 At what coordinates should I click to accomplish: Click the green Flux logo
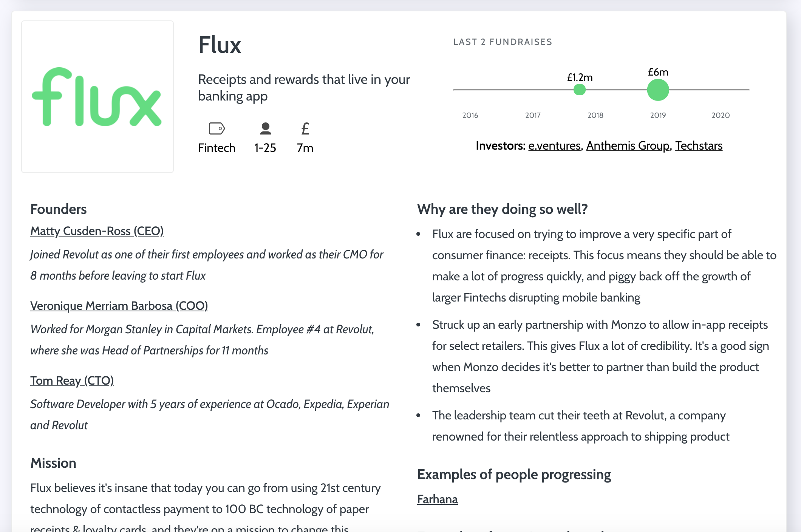pyautogui.click(x=97, y=97)
